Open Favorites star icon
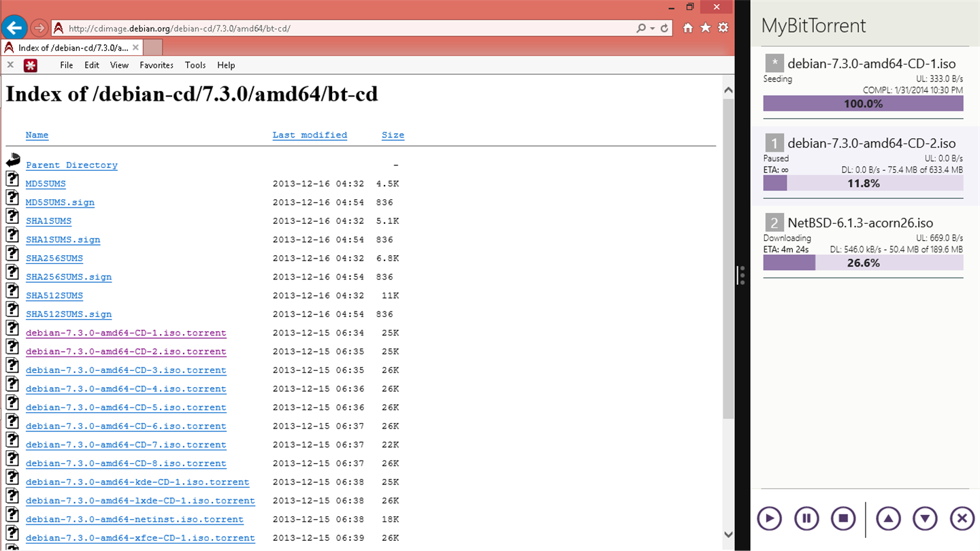The image size is (980, 551). tap(706, 28)
